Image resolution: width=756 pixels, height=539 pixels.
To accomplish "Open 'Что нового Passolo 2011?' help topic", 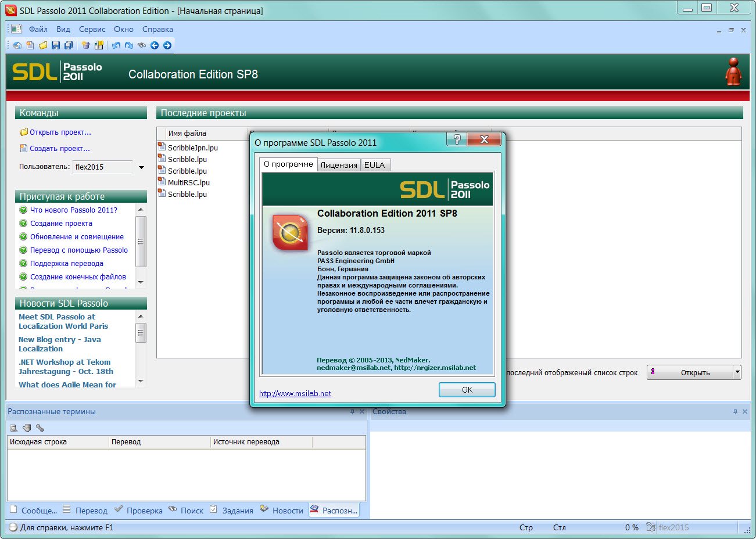I will 74,210.
